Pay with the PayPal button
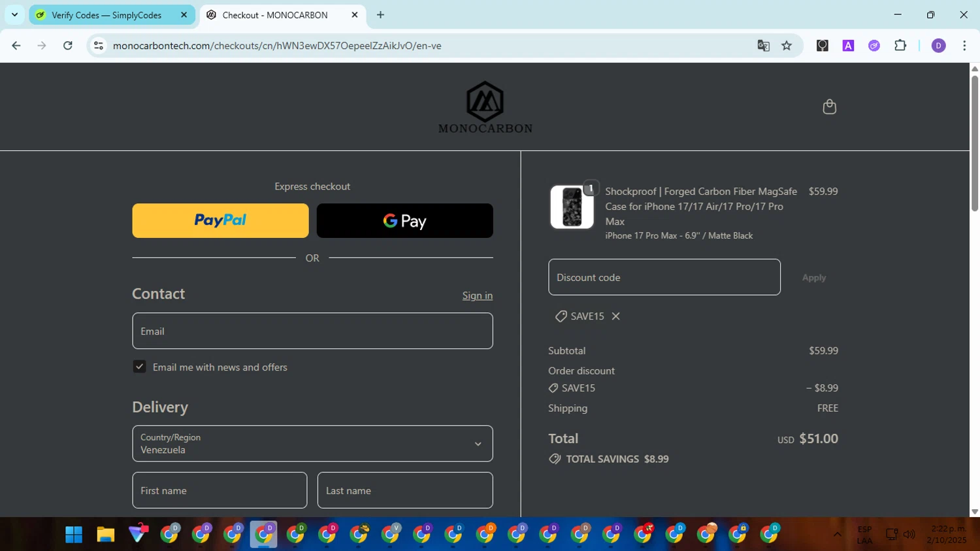980x551 pixels. coord(220,220)
